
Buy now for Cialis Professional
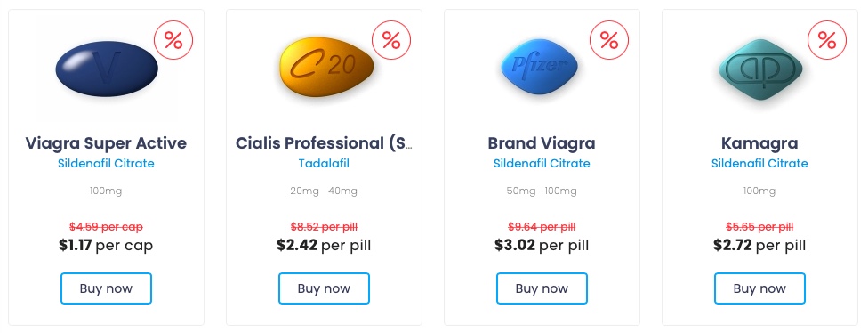tap(324, 288)
